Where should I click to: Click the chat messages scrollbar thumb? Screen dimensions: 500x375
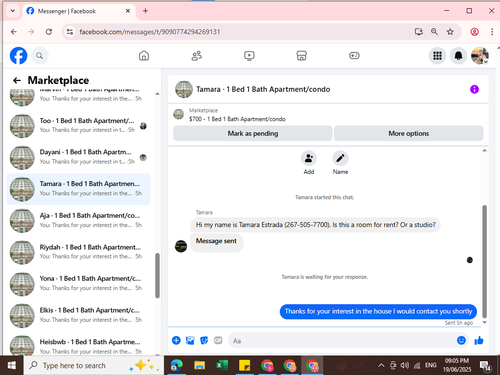(x=484, y=261)
